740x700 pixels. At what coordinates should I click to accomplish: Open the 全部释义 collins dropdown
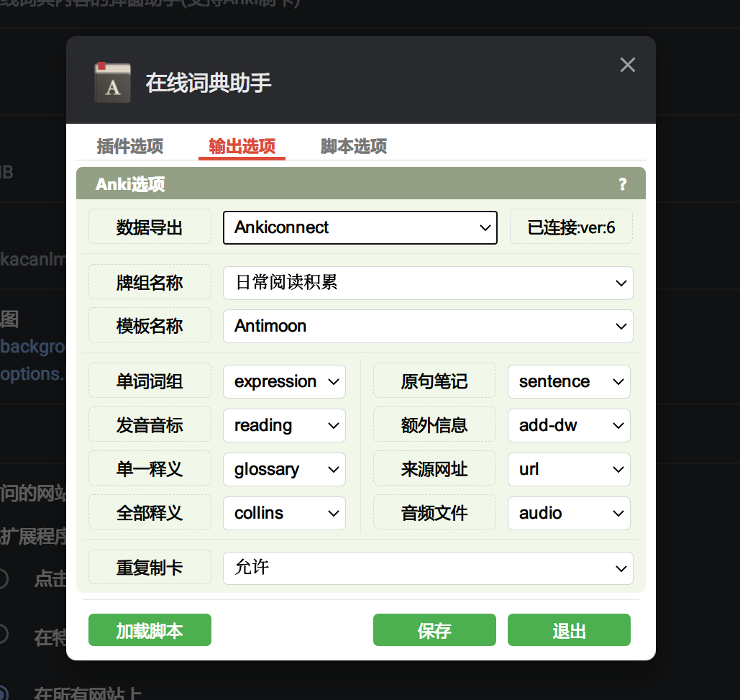pos(284,513)
